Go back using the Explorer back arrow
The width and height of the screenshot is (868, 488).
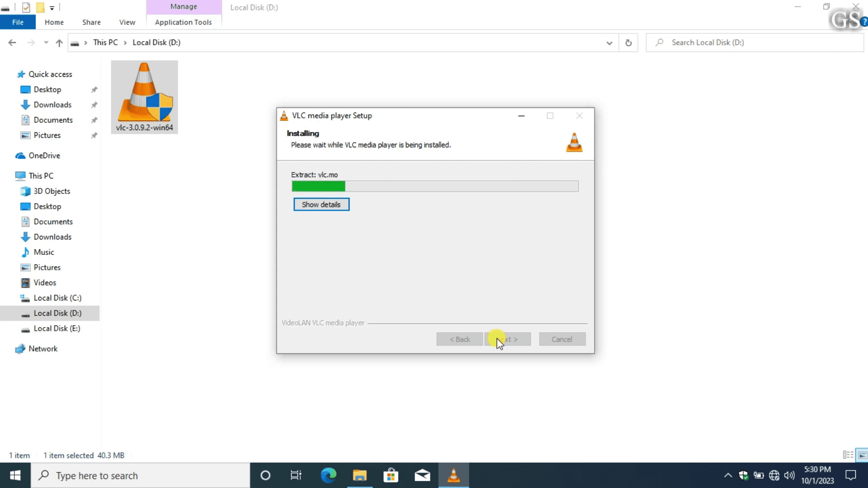point(12,42)
